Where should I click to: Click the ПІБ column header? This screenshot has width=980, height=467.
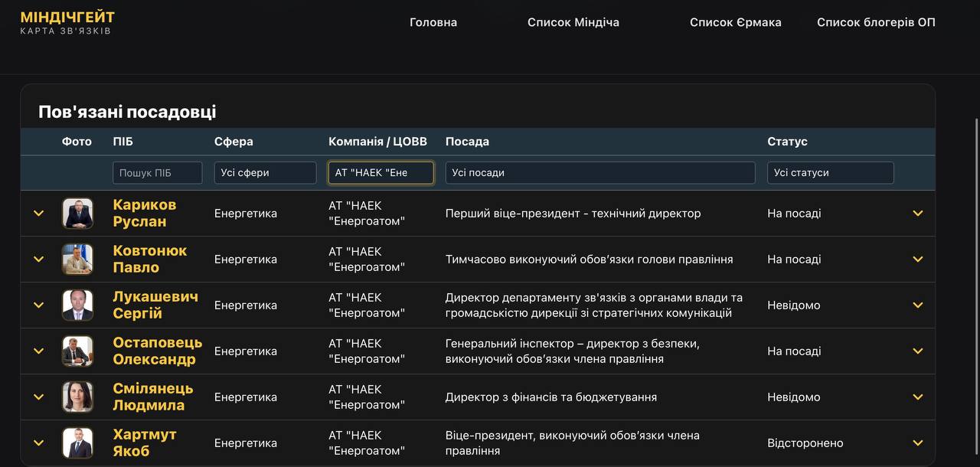(x=122, y=142)
